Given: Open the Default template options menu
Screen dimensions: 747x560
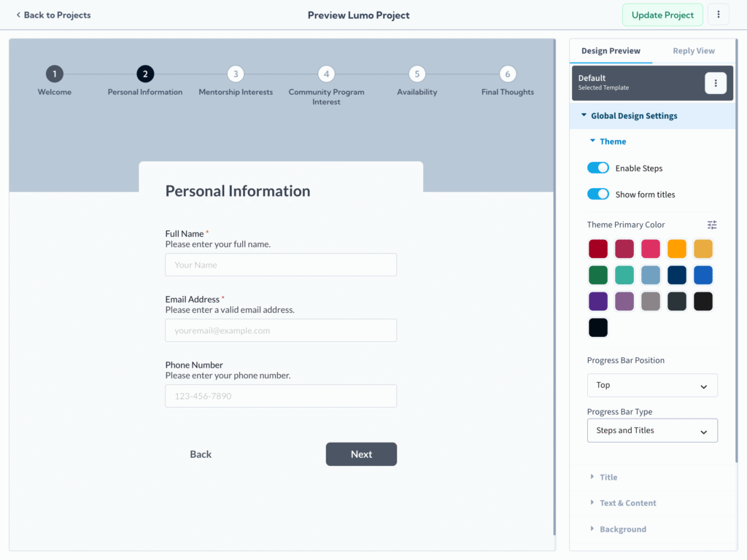Looking at the screenshot, I should [x=716, y=83].
